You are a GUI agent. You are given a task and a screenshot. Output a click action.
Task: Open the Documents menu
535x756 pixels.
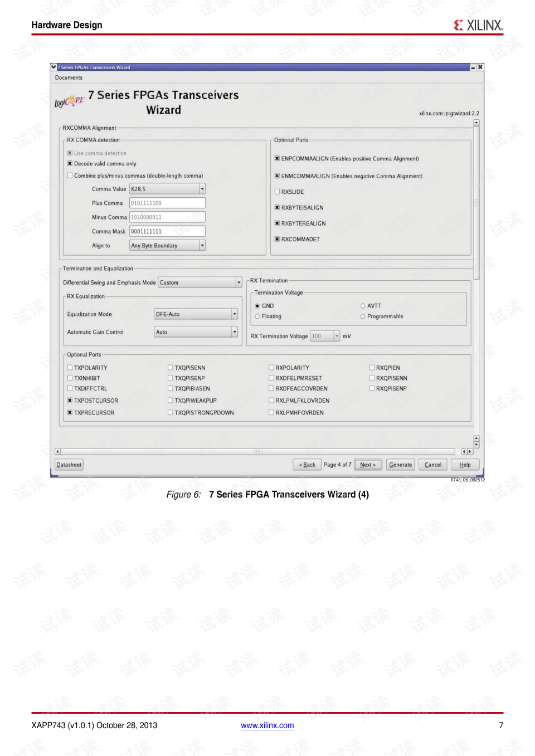pos(69,78)
